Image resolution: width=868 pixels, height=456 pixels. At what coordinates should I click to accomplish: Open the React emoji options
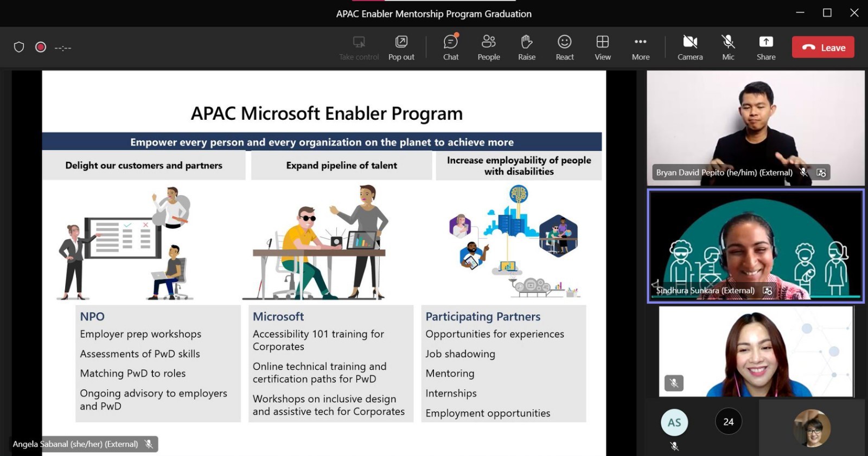565,48
